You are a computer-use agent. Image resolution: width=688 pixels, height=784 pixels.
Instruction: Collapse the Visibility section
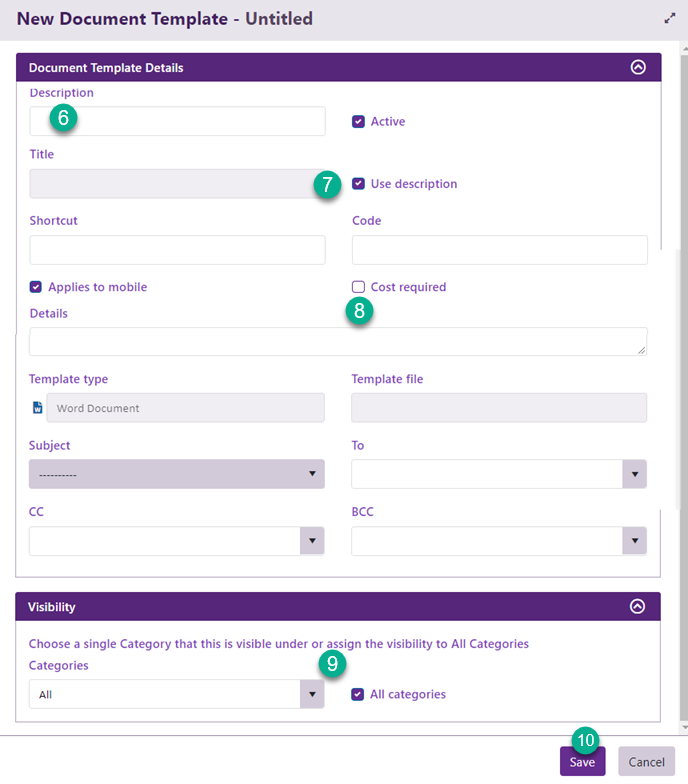coord(638,607)
